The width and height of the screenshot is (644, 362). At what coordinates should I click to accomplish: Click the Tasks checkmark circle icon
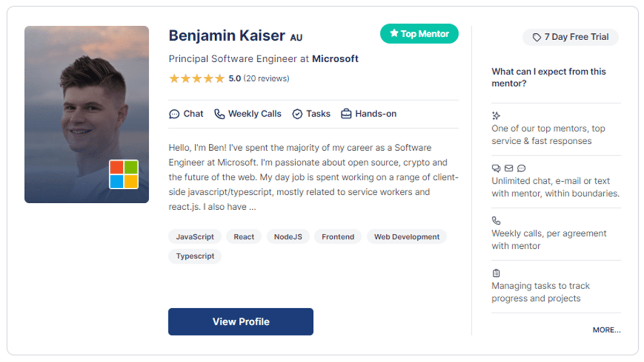pyautogui.click(x=297, y=114)
